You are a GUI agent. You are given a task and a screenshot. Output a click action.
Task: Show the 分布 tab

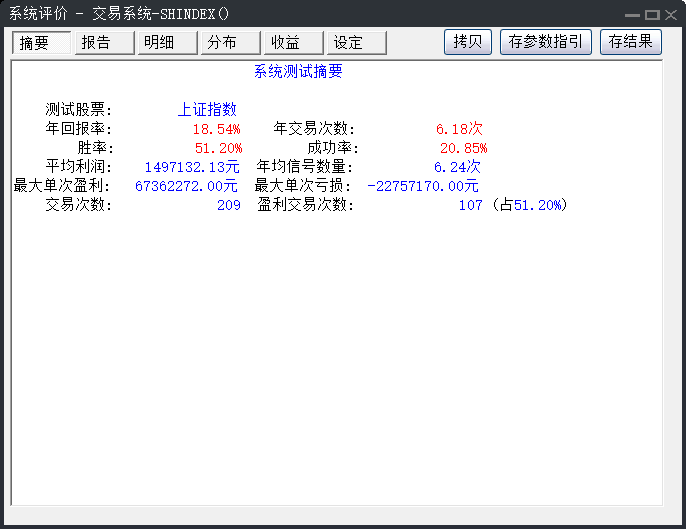(x=229, y=43)
